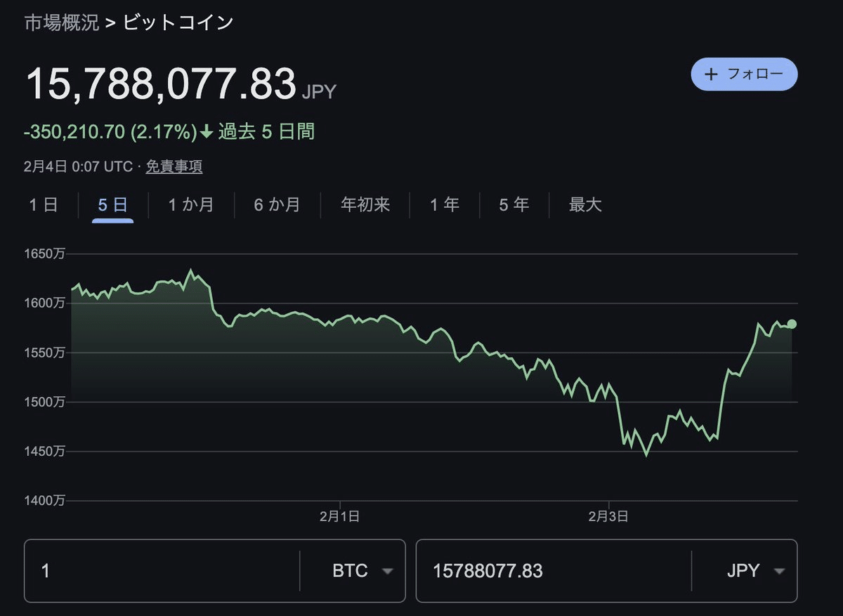The width and height of the screenshot is (843, 616).
Task: Select the 1年 chart period
Action: [444, 204]
